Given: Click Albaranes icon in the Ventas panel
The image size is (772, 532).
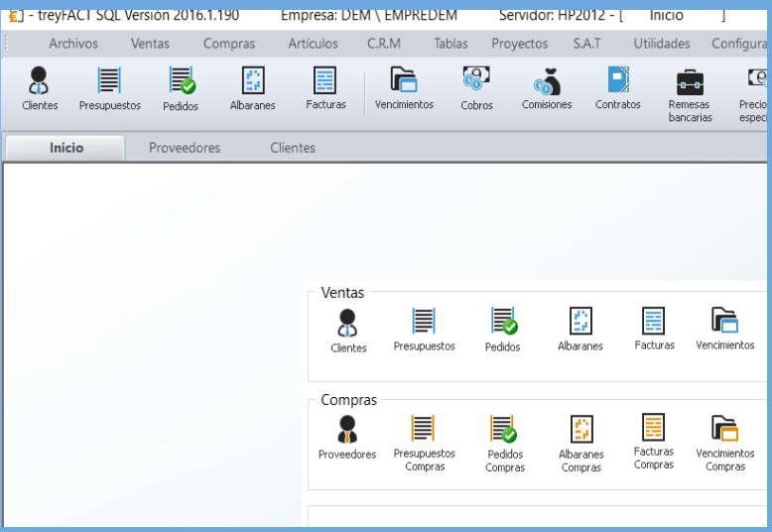Looking at the screenshot, I should point(580,330).
